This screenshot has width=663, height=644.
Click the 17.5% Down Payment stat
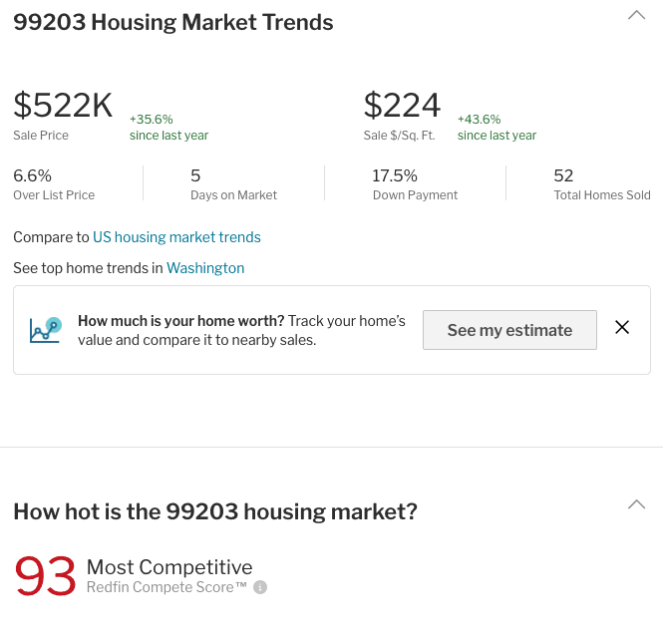(415, 184)
